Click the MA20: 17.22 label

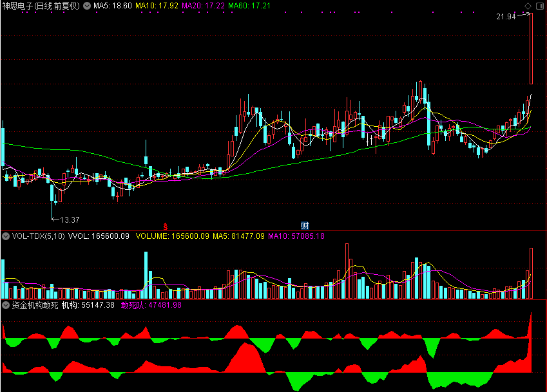[203, 6]
